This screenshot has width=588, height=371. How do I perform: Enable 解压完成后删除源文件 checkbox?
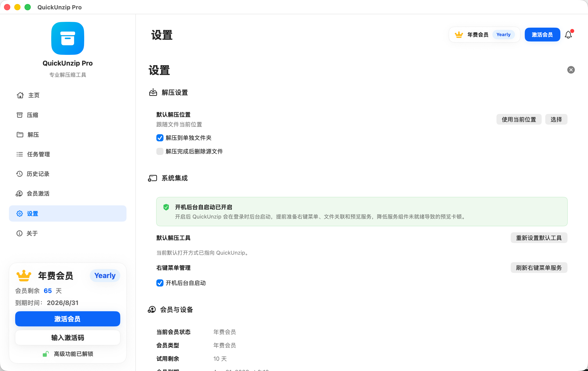click(160, 152)
